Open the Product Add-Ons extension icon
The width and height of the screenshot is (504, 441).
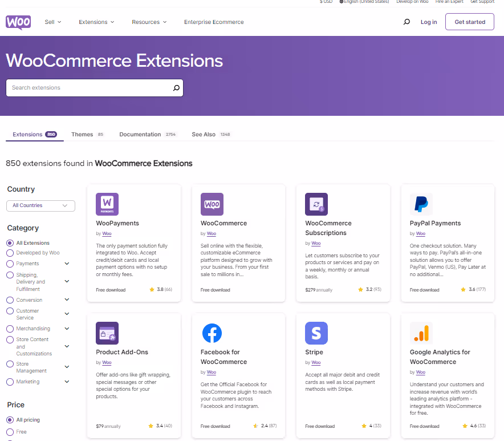click(107, 333)
